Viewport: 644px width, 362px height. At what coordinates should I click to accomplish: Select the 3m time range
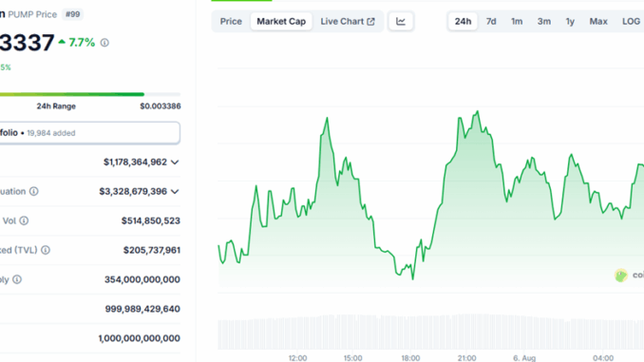pos(544,21)
